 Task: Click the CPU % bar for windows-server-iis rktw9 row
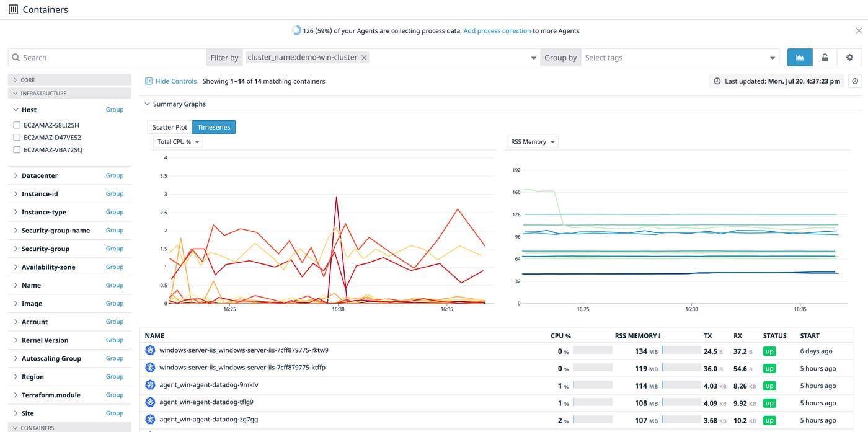[592, 351]
